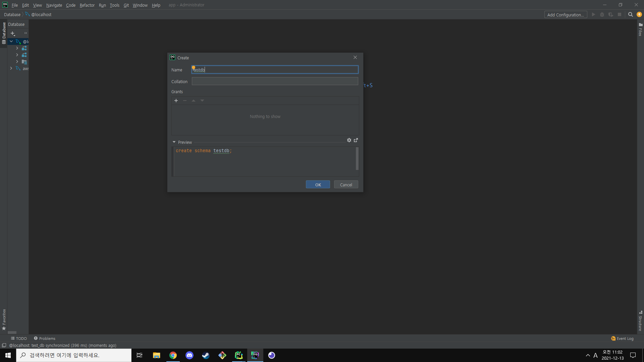Open the Files tool window
The width and height of the screenshot is (644, 362).
640,29
